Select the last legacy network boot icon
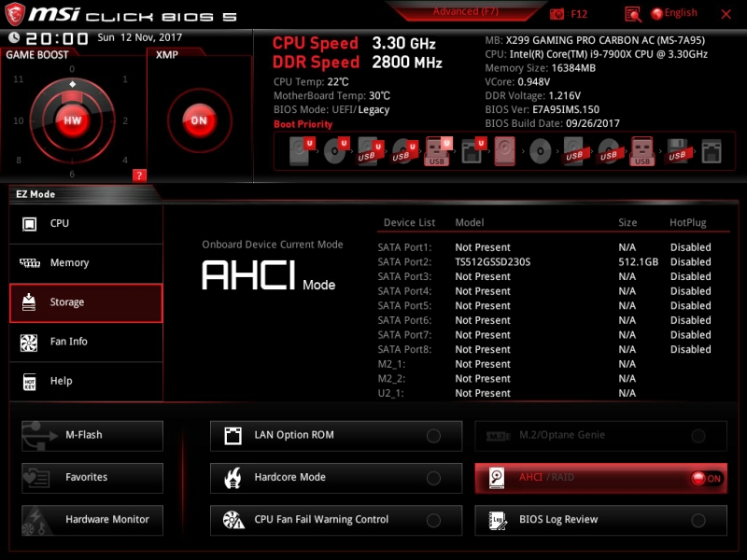The height and width of the screenshot is (560, 747). 712,151
